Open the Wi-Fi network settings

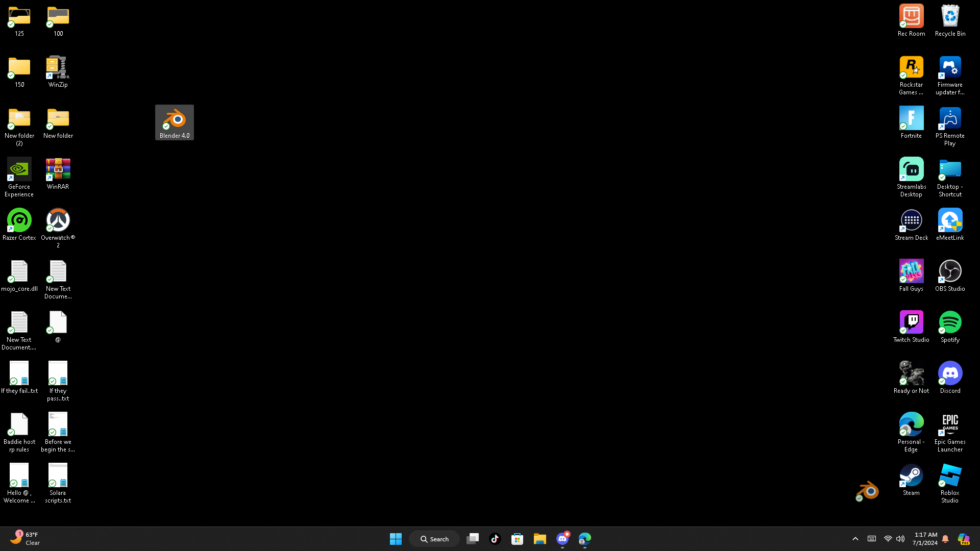pos(888,539)
